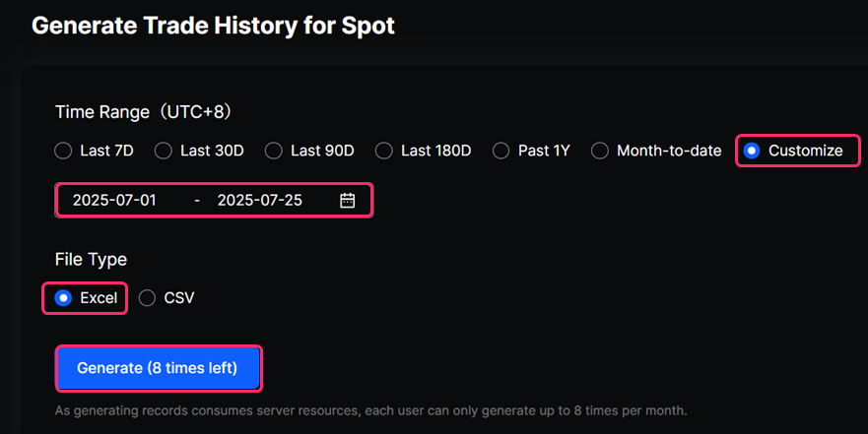Screen dimensions: 868x434
Task: Select the Last 7D time range
Action: click(x=95, y=151)
